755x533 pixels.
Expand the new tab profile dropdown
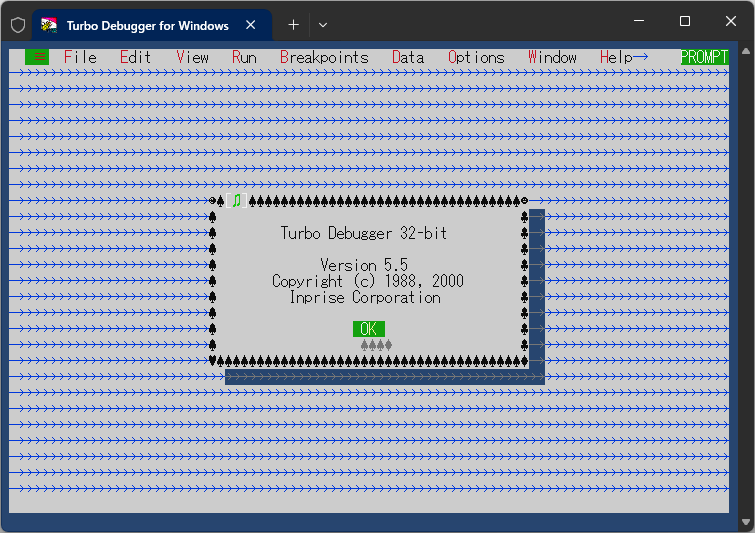pyautogui.click(x=323, y=25)
